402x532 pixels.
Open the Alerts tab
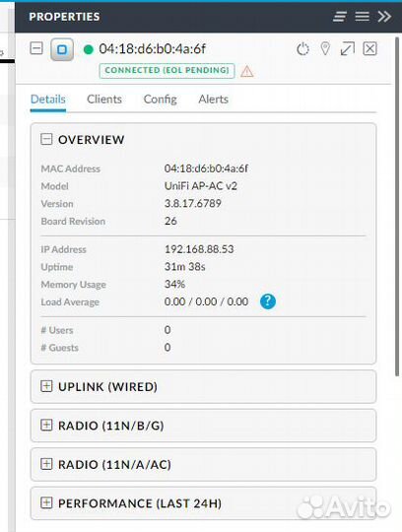pyautogui.click(x=213, y=100)
